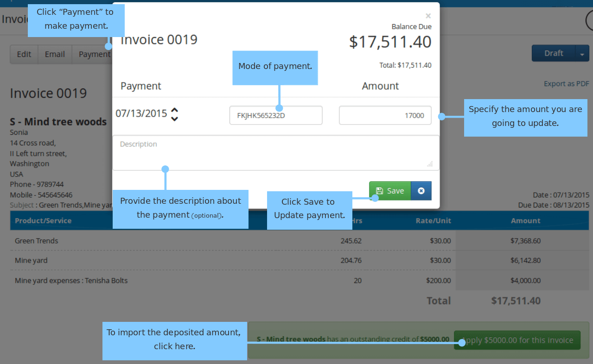
Task: Decrease the payment date with the down arrow
Action: pyautogui.click(x=174, y=119)
